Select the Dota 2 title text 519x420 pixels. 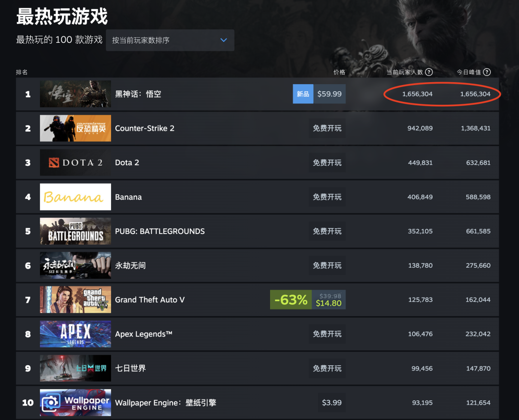tap(127, 162)
